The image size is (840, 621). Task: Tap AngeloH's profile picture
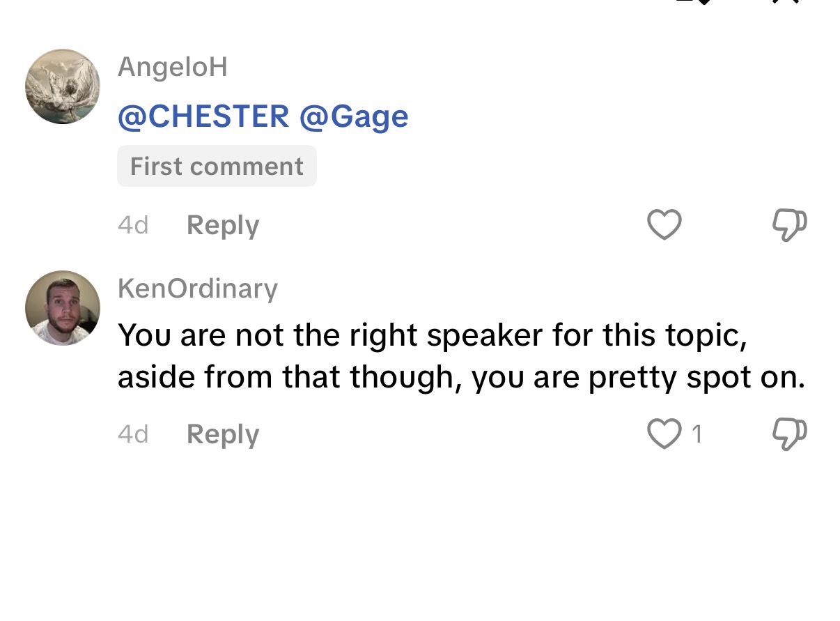coord(63,86)
